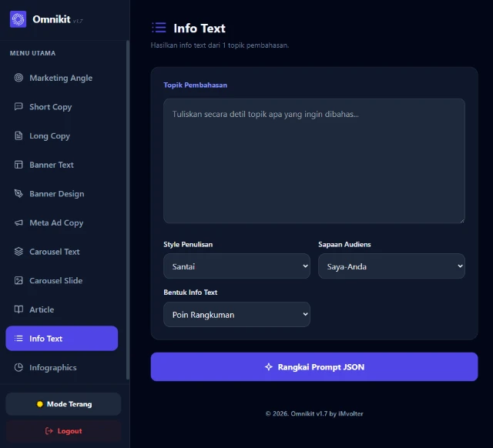Open the Style Penulisan dropdown
The width and height of the screenshot is (493, 448).
236,266
